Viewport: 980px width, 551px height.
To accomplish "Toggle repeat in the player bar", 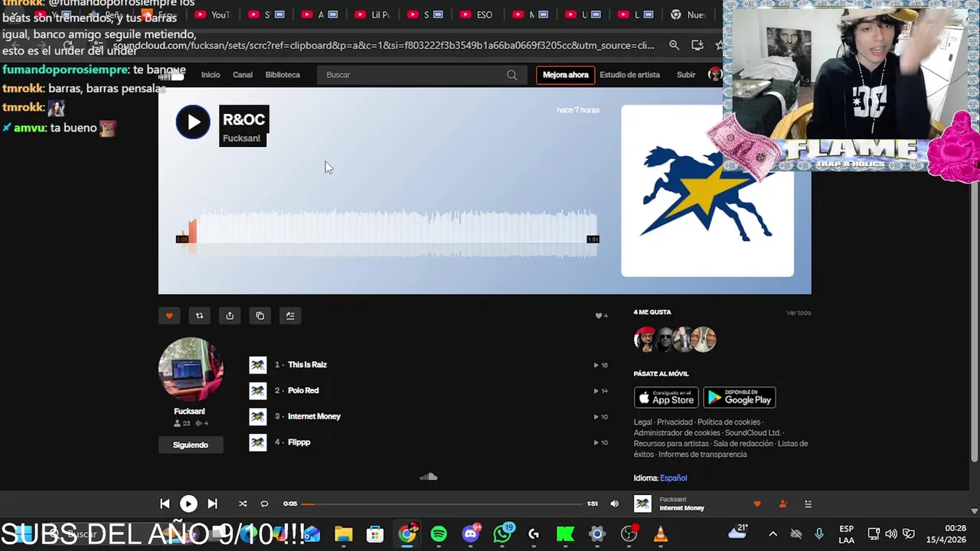I will coord(264,504).
